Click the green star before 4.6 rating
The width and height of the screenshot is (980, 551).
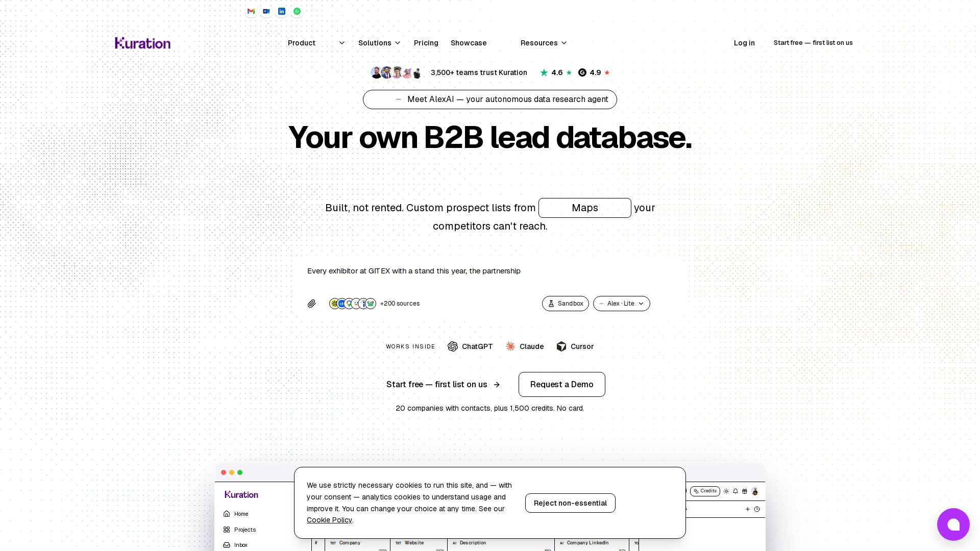544,72
